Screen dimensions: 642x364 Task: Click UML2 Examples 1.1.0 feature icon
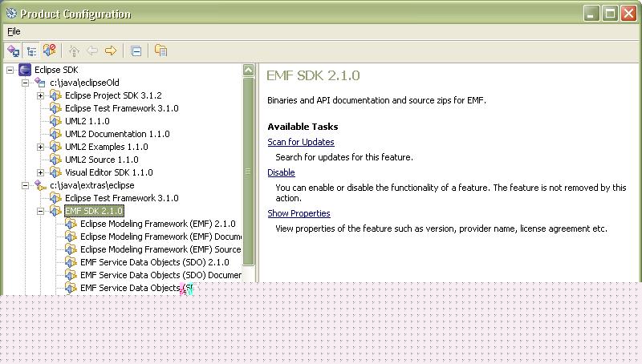point(55,147)
